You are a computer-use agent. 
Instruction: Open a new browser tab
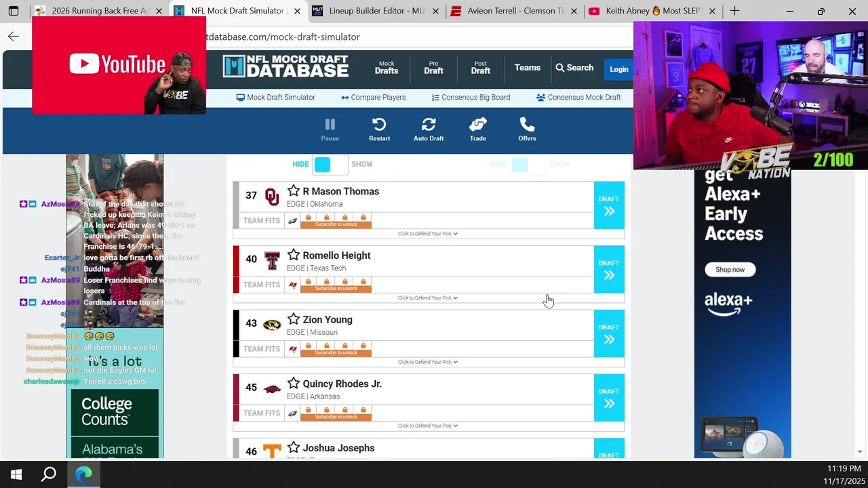tap(734, 11)
